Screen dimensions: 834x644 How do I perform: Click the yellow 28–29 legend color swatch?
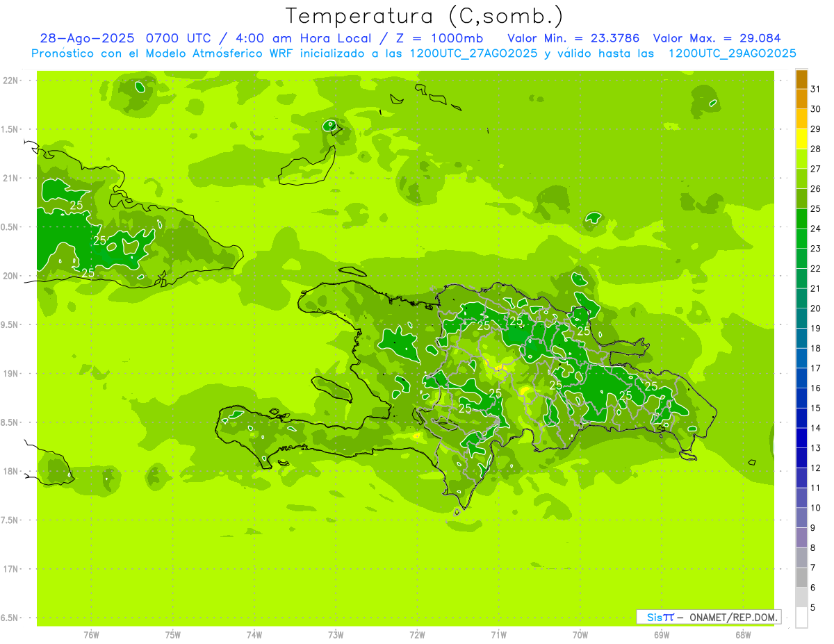tap(801, 139)
